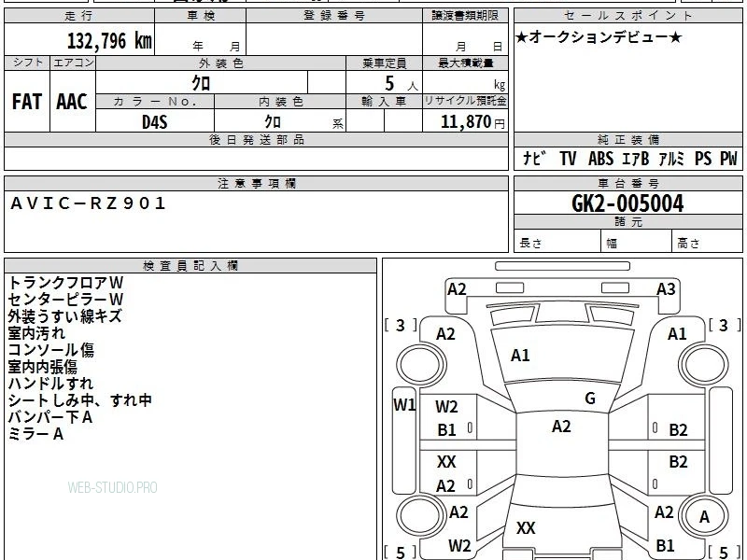Click the リサイクル預託金 header
This screenshot has height=560, width=747.
pyautogui.click(x=465, y=101)
